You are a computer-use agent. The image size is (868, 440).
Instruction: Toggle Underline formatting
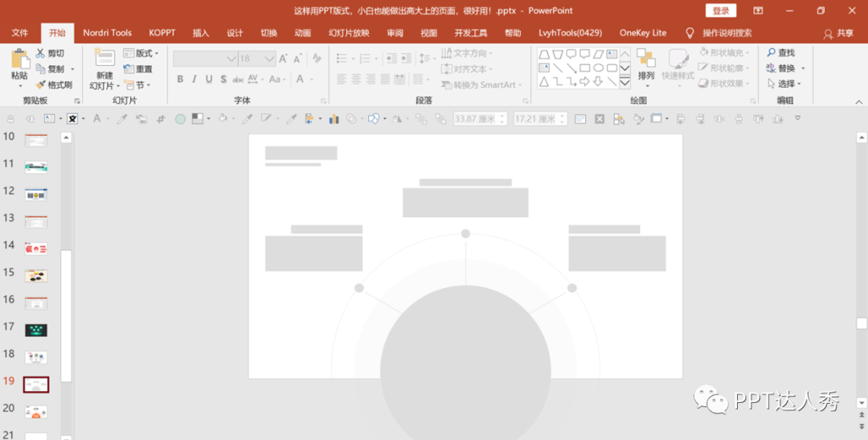[x=209, y=80]
